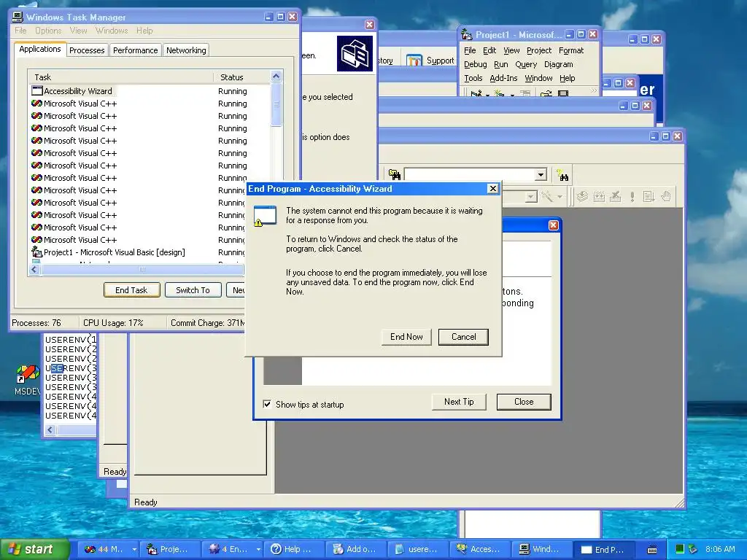Click the Build toolbar icon
This screenshot has height=560, width=747.
[x=599, y=196]
